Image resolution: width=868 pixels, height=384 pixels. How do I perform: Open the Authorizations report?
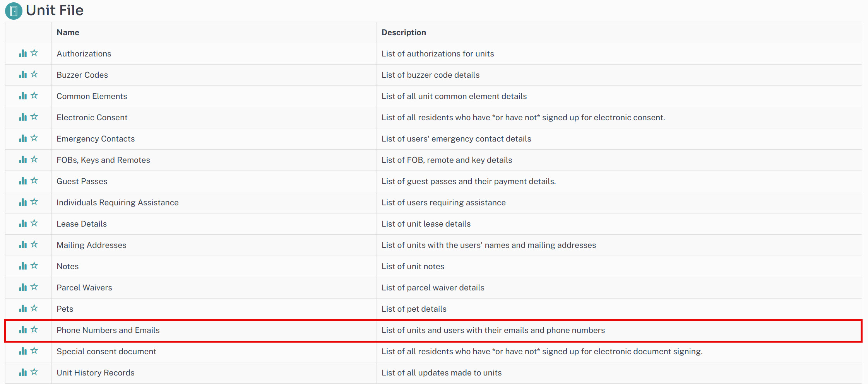[x=84, y=54]
